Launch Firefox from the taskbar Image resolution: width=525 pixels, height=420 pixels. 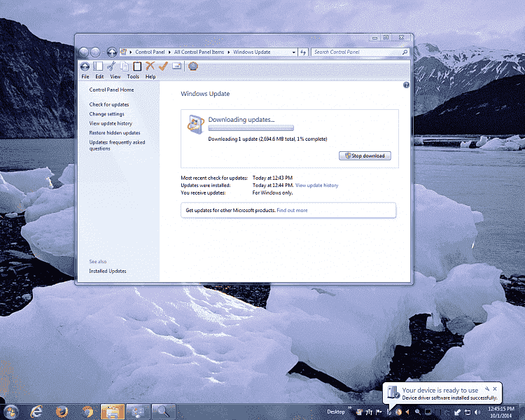(x=62, y=412)
